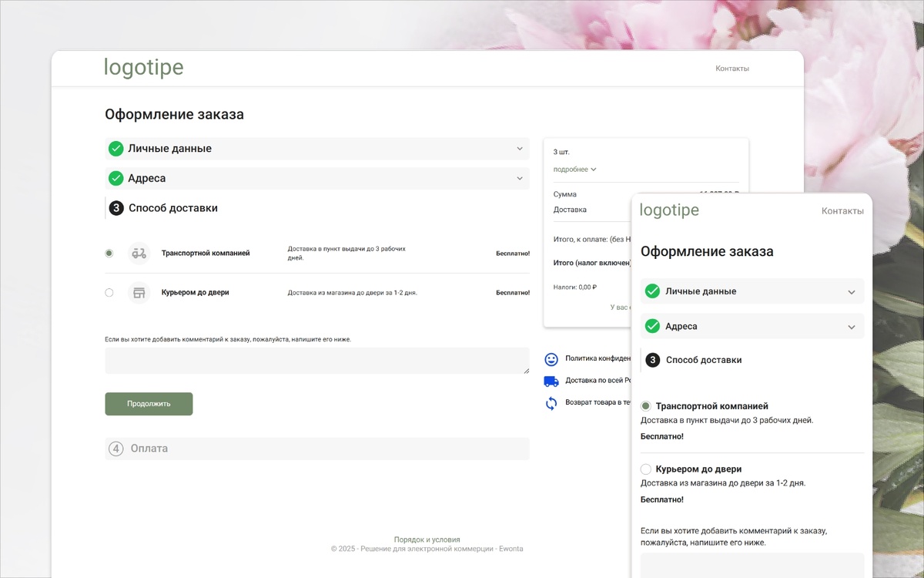Screen dimensions: 924x578
Task: Click green checkmark beside desktop Личные данные
Action: click(116, 149)
